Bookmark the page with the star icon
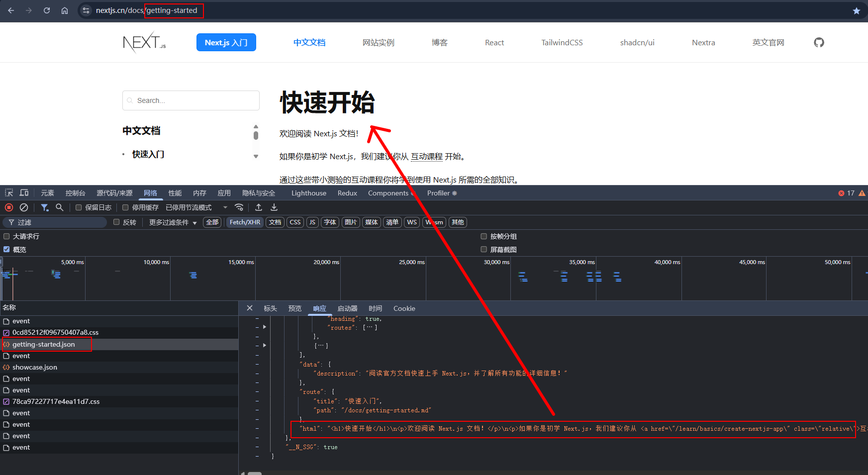This screenshot has height=475, width=868. click(x=857, y=10)
